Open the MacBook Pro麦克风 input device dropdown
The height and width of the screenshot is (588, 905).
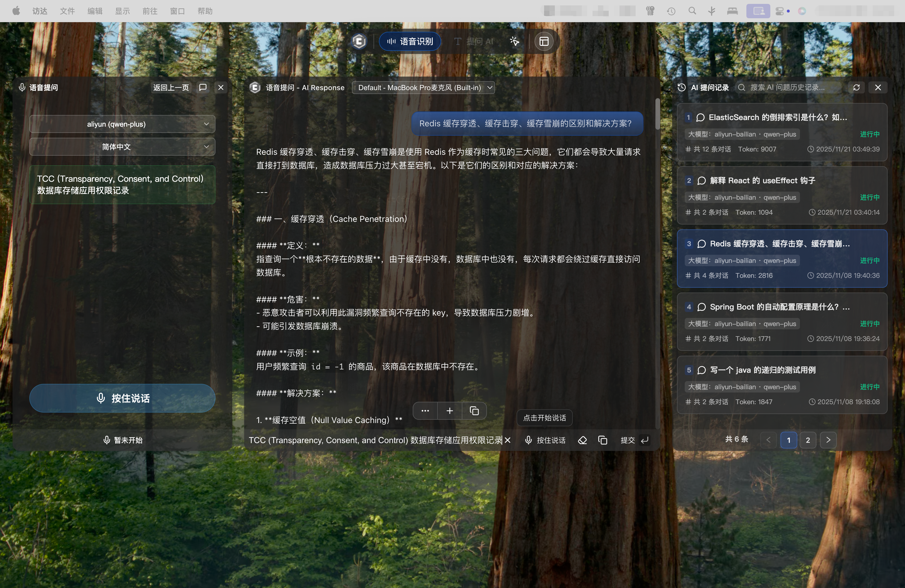click(423, 87)
